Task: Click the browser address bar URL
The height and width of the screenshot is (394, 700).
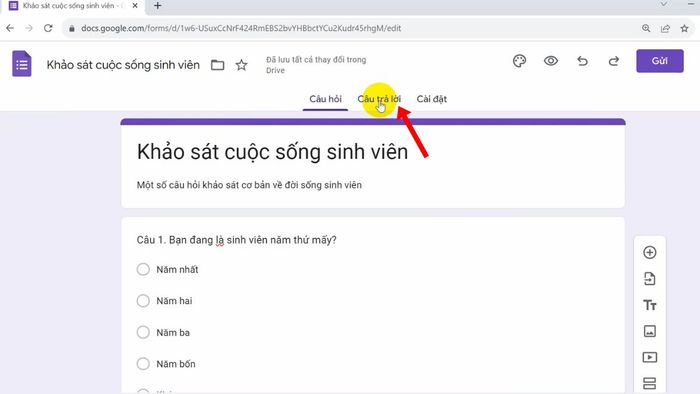Action: tap(241, 28)
